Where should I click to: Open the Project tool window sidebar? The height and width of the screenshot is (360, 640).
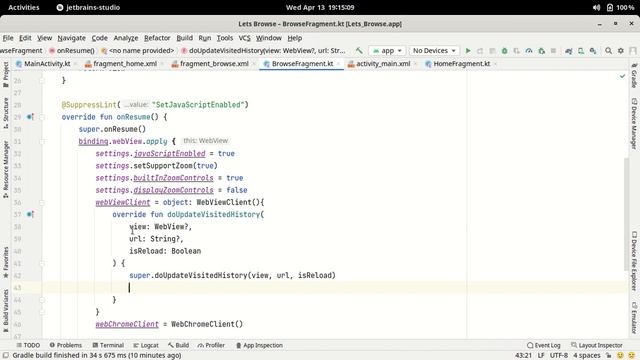[6, 75]
